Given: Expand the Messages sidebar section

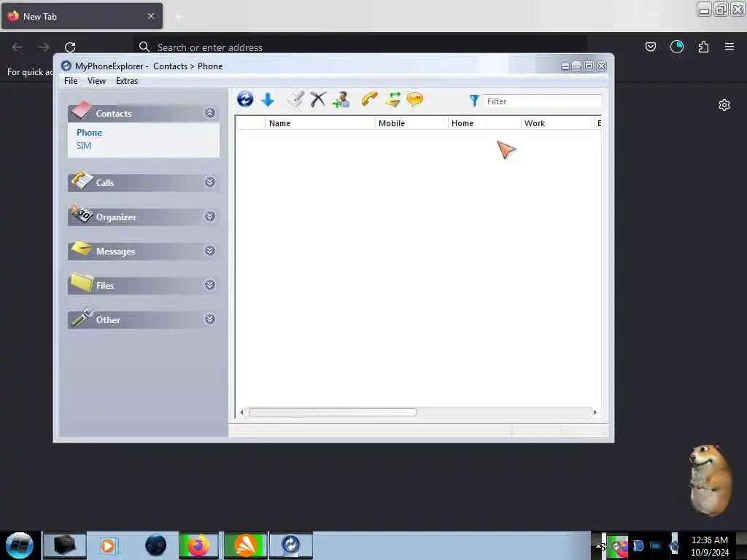Looking at the screenshot, I should pyautogui.click(x=209, y=251).
